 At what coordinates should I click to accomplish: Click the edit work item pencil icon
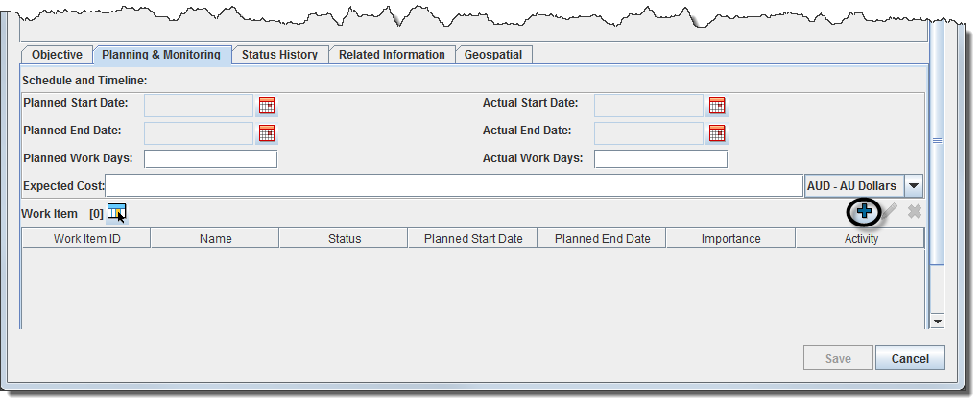[891, 211]
